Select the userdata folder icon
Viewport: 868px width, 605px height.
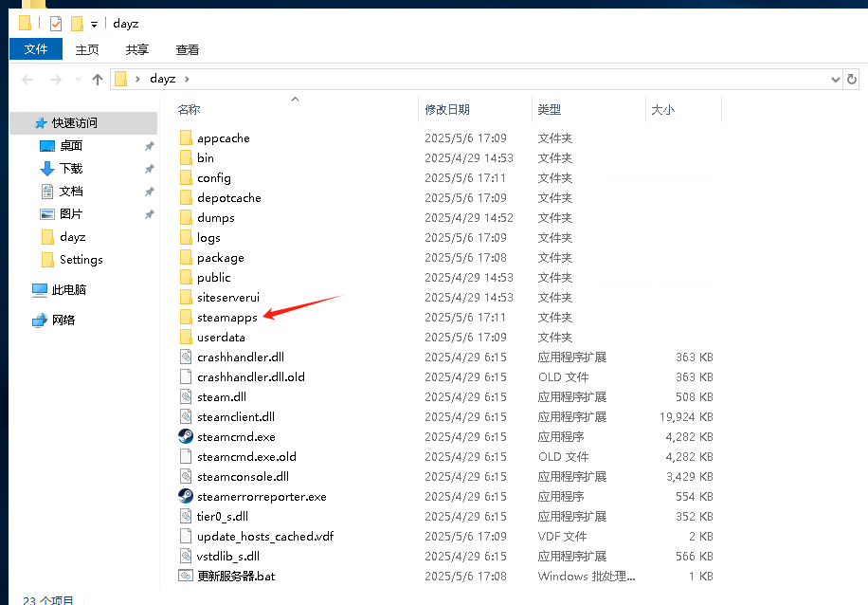pos(186,338)
